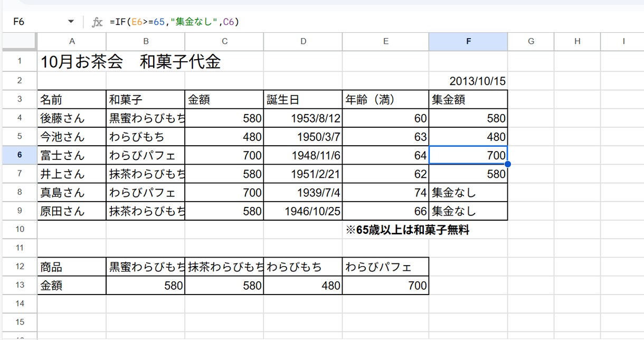The image size is (644, 340).
Task: Select header cell 集金額
Action: tap(468, 99)
